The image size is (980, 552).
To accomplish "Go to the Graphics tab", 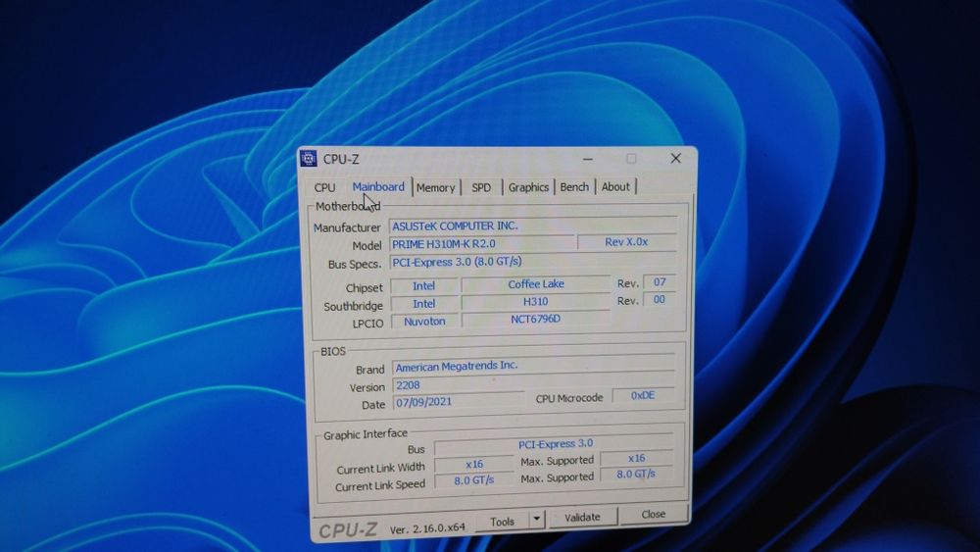I will click(x=528, y=187).
